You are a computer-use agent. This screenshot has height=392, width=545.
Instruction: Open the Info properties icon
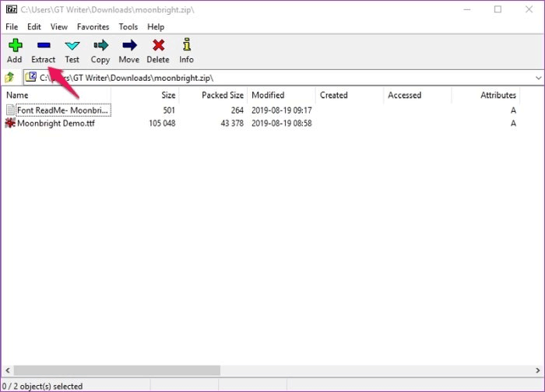[x=186, y=46]
